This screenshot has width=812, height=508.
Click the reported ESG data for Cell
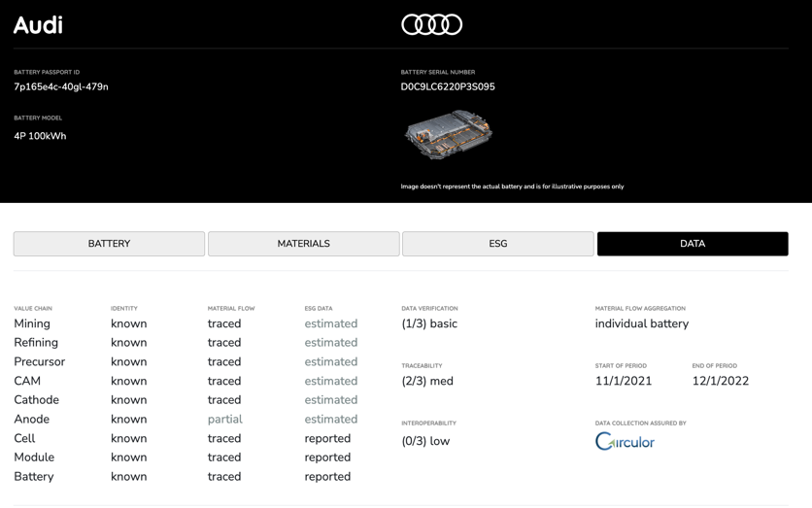click(x=327, y=438)
